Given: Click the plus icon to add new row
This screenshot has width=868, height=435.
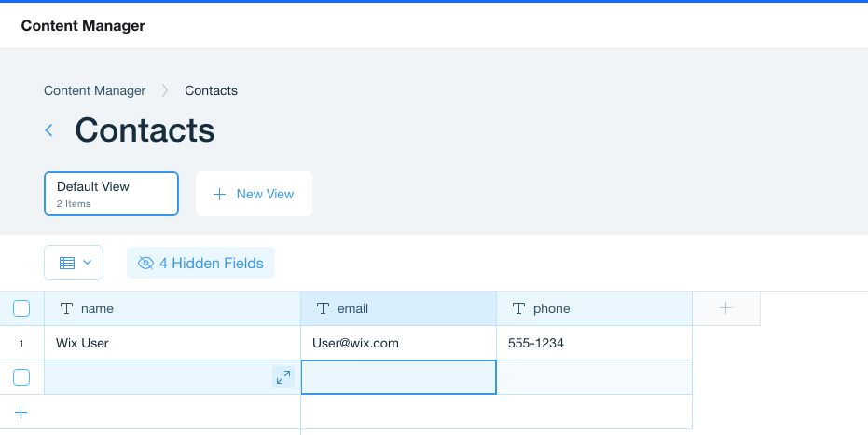Looking at the screenshot, I should coord(21,413).
